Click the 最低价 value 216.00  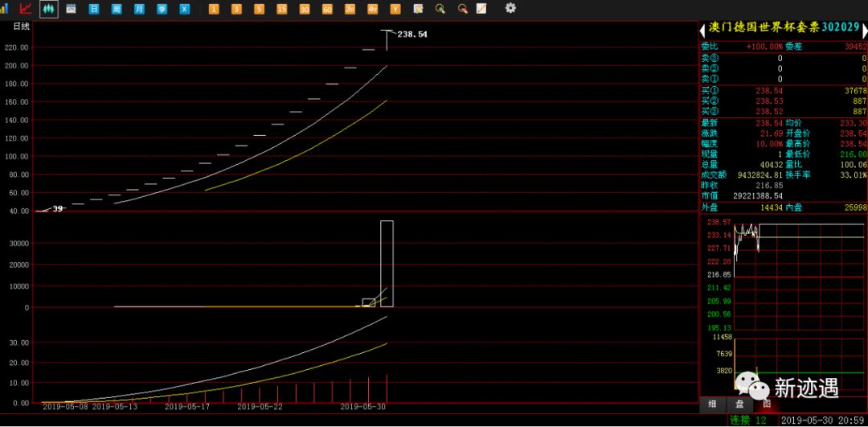click(x=853, y=154)
